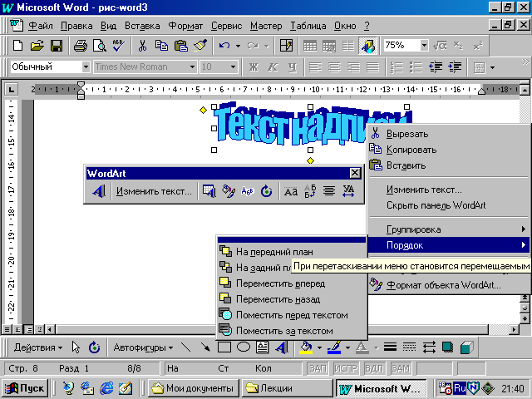Screen dimensions: 532x399
Task: Click the Ru keyboard layout indicator in the tray
Action: (x=460, y=388)
